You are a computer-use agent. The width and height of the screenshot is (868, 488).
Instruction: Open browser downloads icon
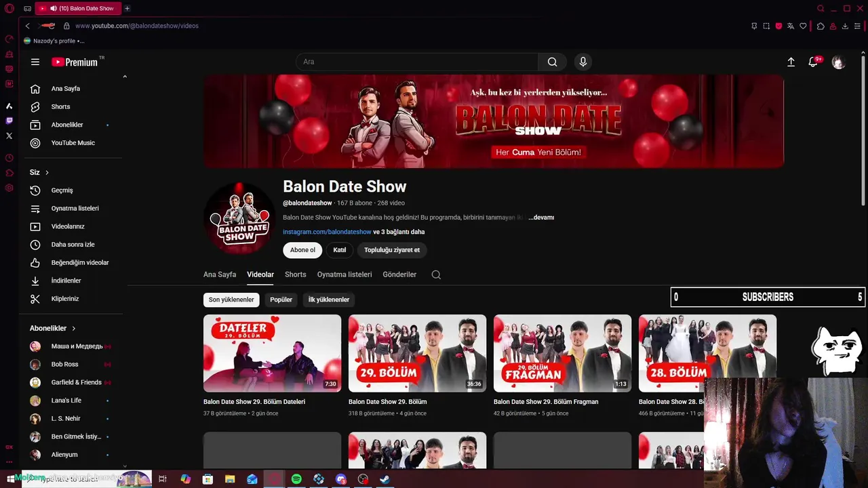tap(845, 26)
